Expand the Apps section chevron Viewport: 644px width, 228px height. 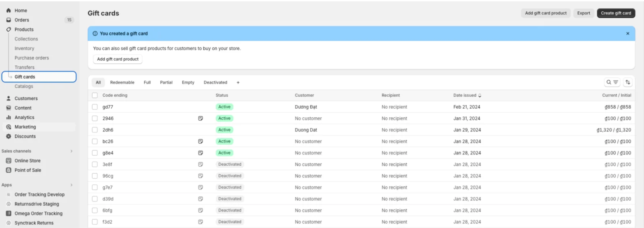pos(71,185)
